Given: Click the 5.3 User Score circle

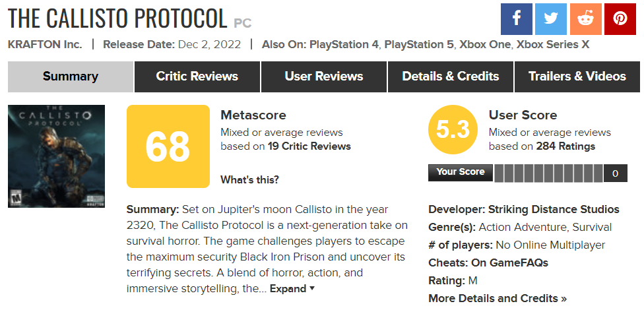Looking at the screenshot, I should click(x=453, y=130).
